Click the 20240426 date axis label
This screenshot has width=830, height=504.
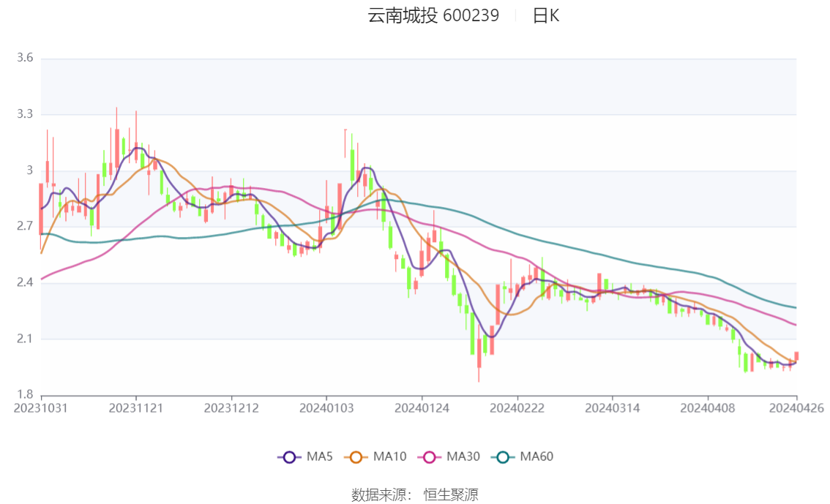click(x=796, y=408)
